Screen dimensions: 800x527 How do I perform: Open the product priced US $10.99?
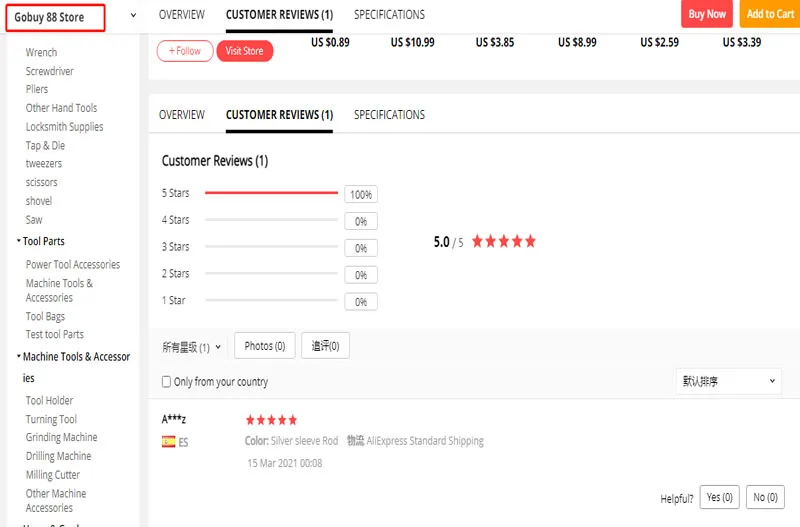click(412, 42)
